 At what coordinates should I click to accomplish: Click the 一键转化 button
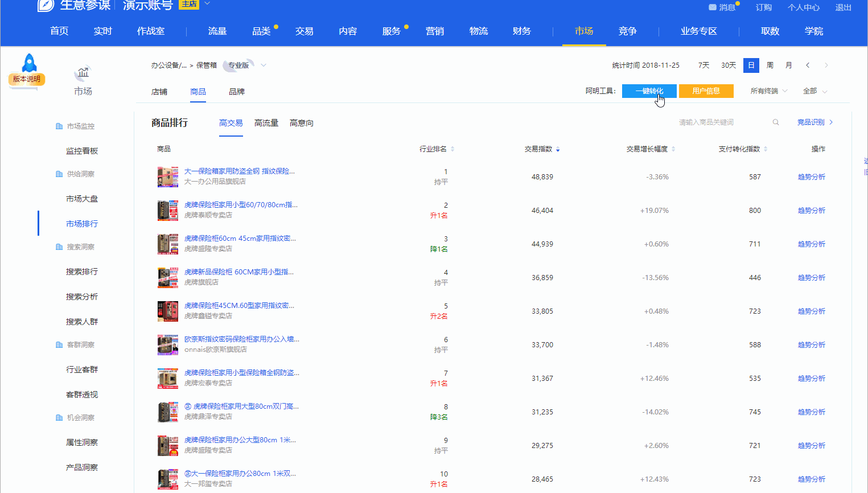tap(649, 91)
